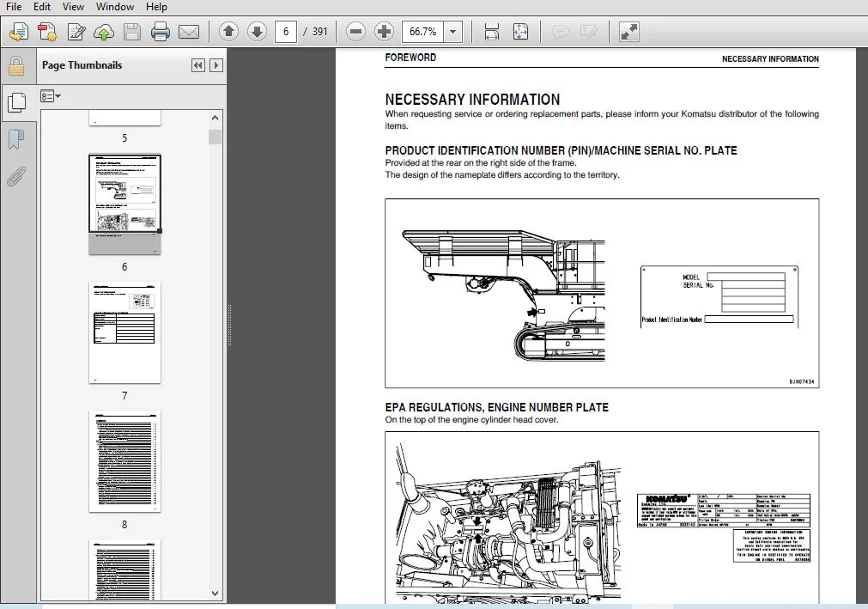The width and height of the screenshot is (868, 609).
Task: Open the Bookmarks panel icon
Action: 16,139
